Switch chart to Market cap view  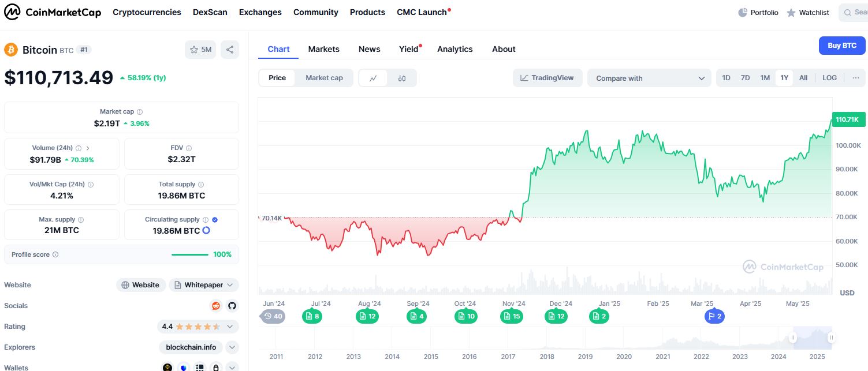coord(324,78)
